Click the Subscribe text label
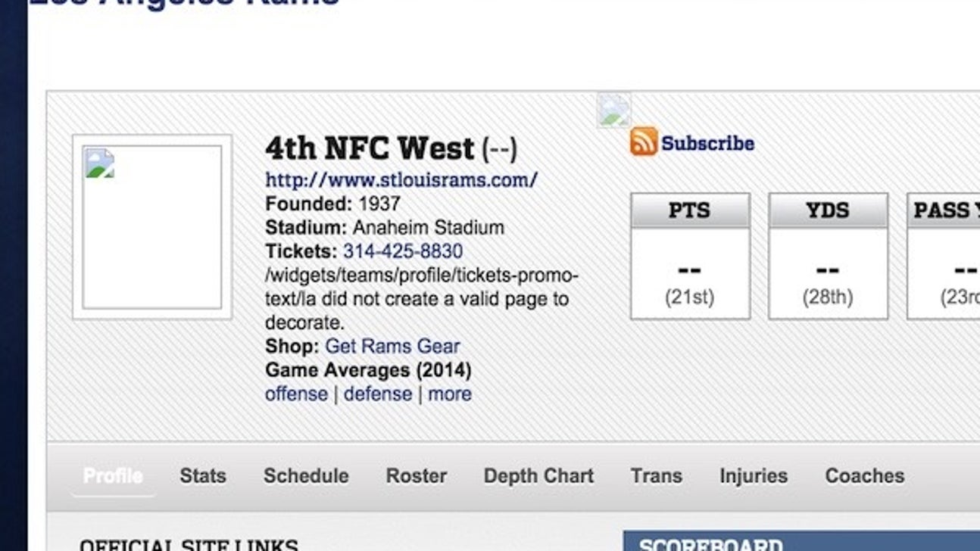Screen dimensions: 980x551 [706, 143]
